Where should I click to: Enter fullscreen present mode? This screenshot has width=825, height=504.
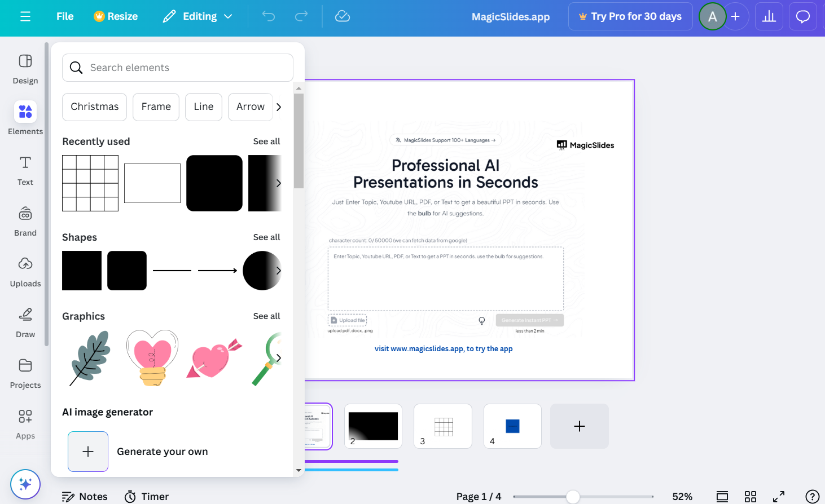tap(779, 497)
